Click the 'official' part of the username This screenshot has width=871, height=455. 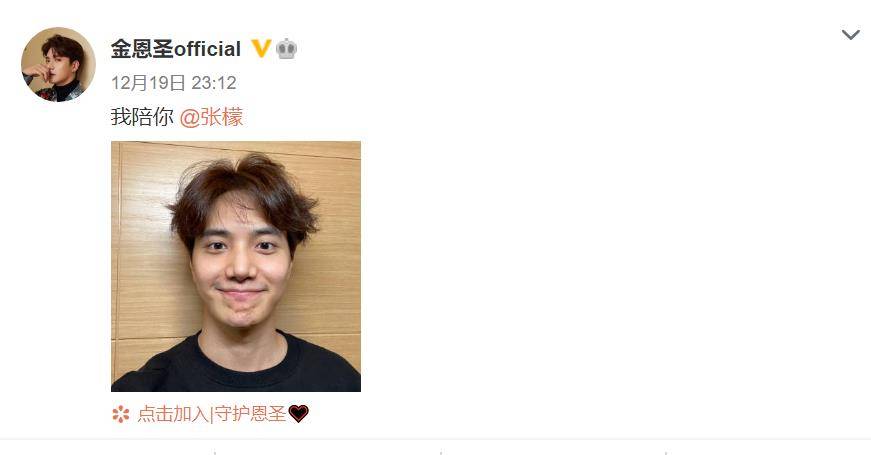coord(207,49)
